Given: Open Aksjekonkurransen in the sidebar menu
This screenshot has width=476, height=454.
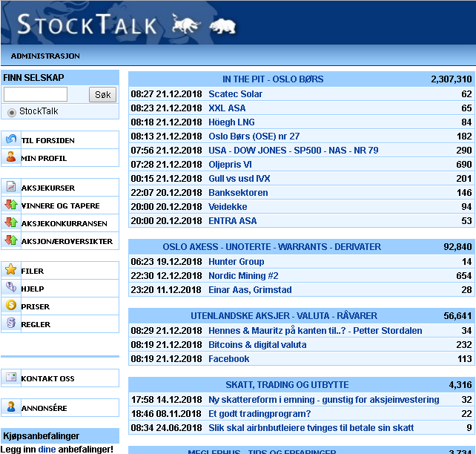Looking at the screenshot, I should click(x=64, y=223).
